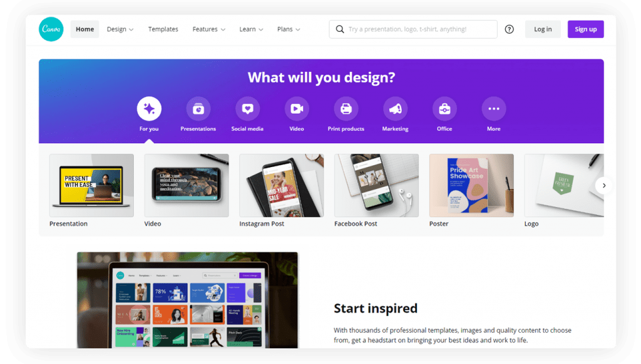Select the Video camera category icon
641x364 pixels.
point(297,109)
